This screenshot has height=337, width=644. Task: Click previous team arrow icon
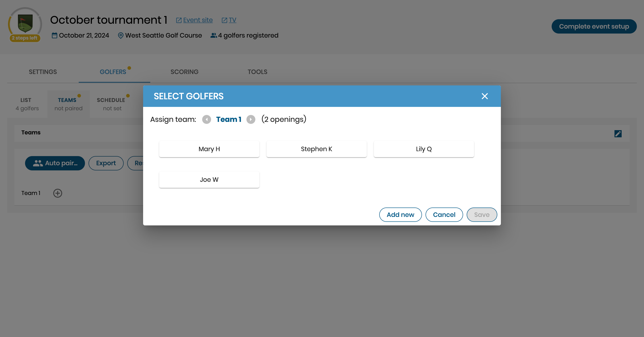(x=206, y=119)
